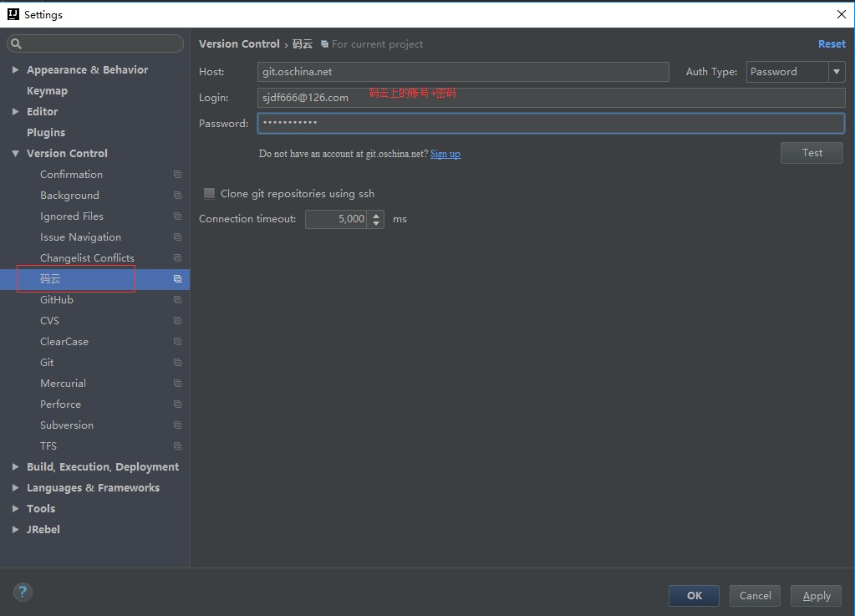This screenshot has width=855, height=616.
Task: Click the project-level icon beside Changelist Conflicts
Action: tap(177, 257)
